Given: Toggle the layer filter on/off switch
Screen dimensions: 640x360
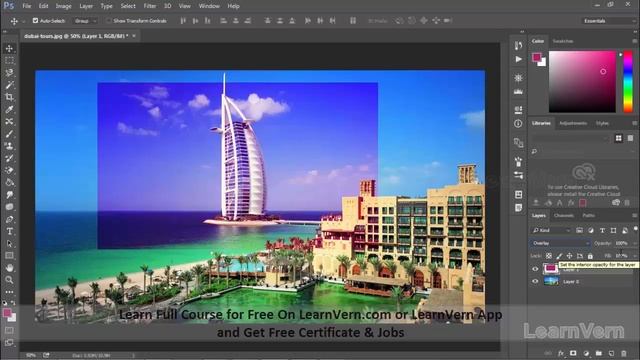Looking at the screenshot, I should tap(636, 228).
